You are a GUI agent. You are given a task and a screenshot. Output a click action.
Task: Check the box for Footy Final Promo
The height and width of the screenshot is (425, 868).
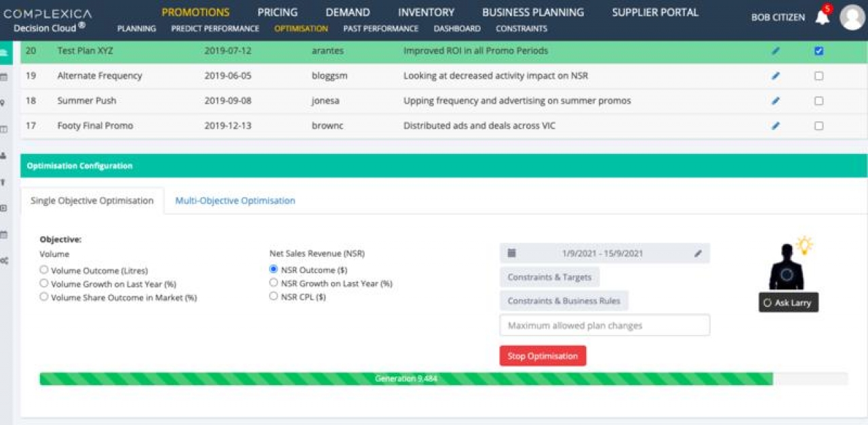click(818, 125)
